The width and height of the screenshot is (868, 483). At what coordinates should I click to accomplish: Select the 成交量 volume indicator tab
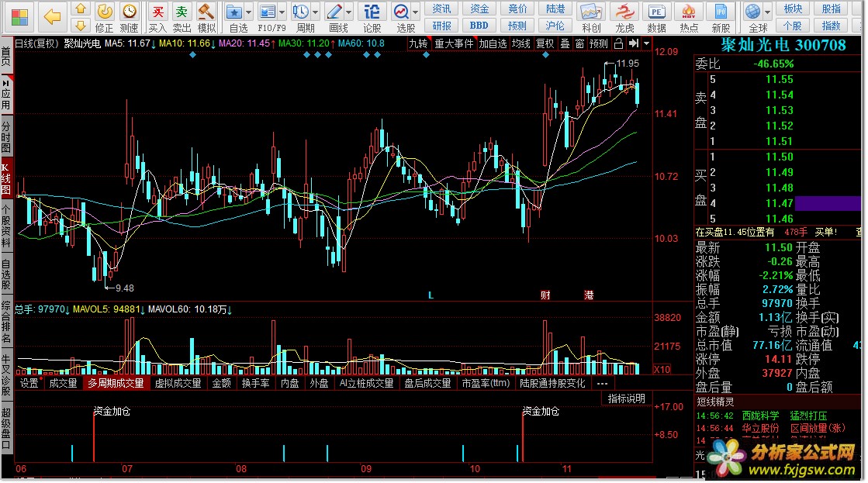63,383
